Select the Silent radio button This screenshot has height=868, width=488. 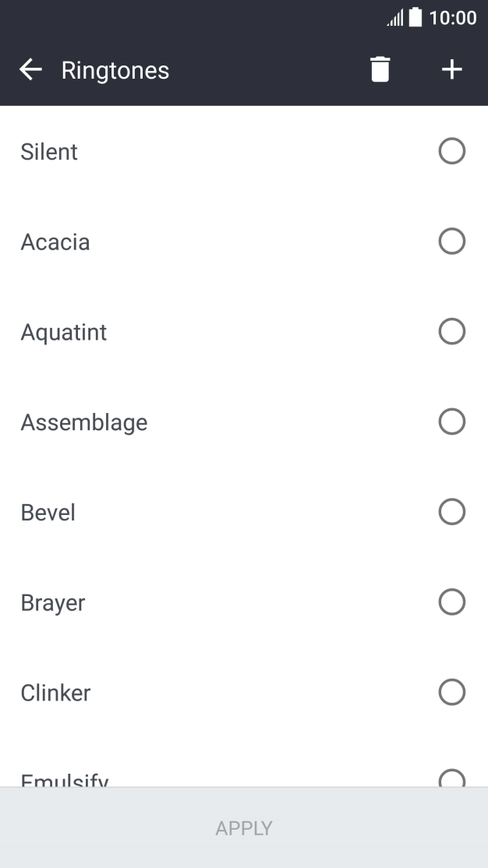451,151
